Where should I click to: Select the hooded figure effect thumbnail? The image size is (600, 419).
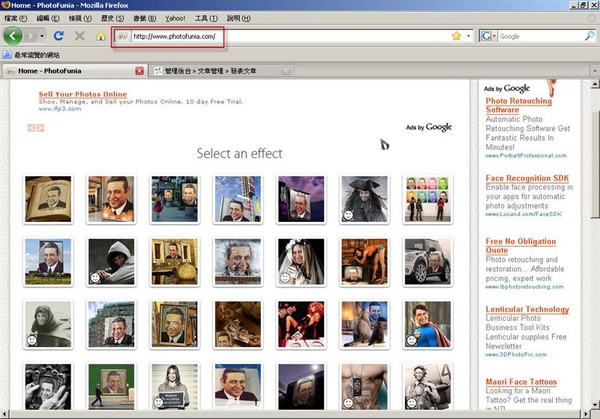click(111, 262)
